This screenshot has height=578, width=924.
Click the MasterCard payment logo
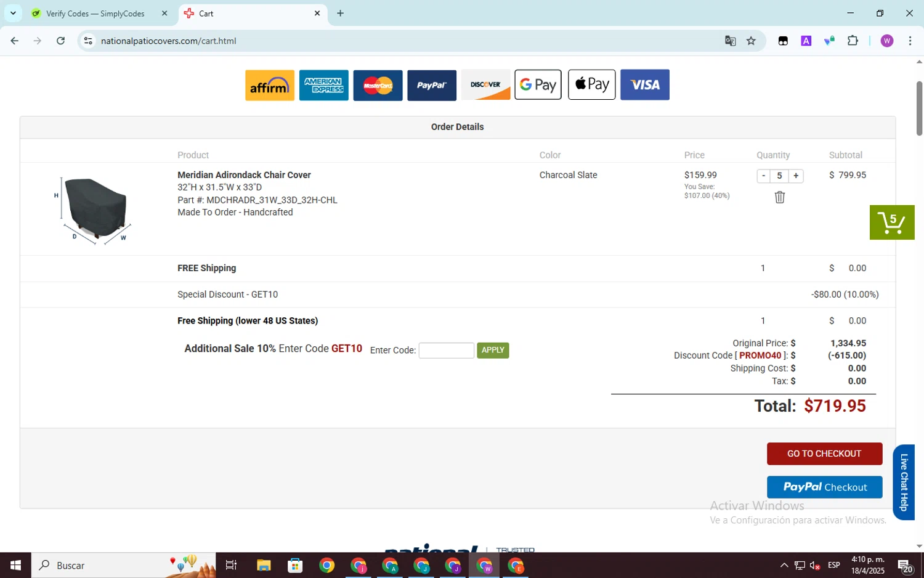coord(378,85)
